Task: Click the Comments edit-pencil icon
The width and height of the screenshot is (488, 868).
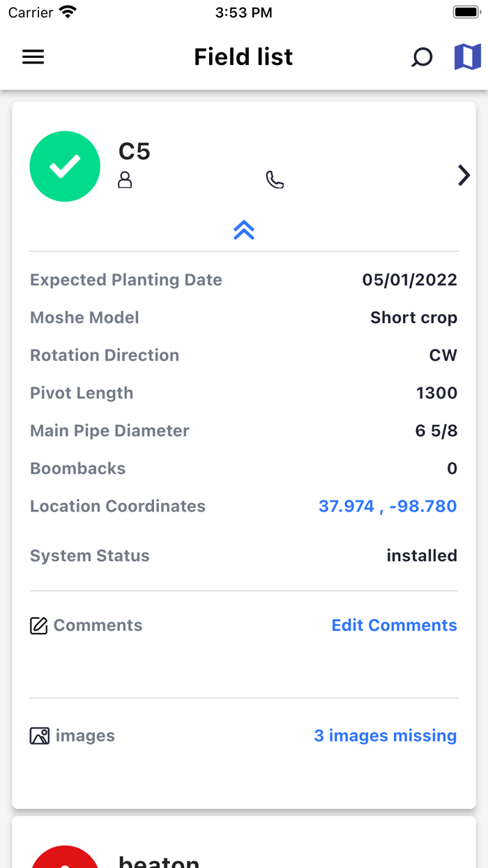Action: click(x=38, y=625)
